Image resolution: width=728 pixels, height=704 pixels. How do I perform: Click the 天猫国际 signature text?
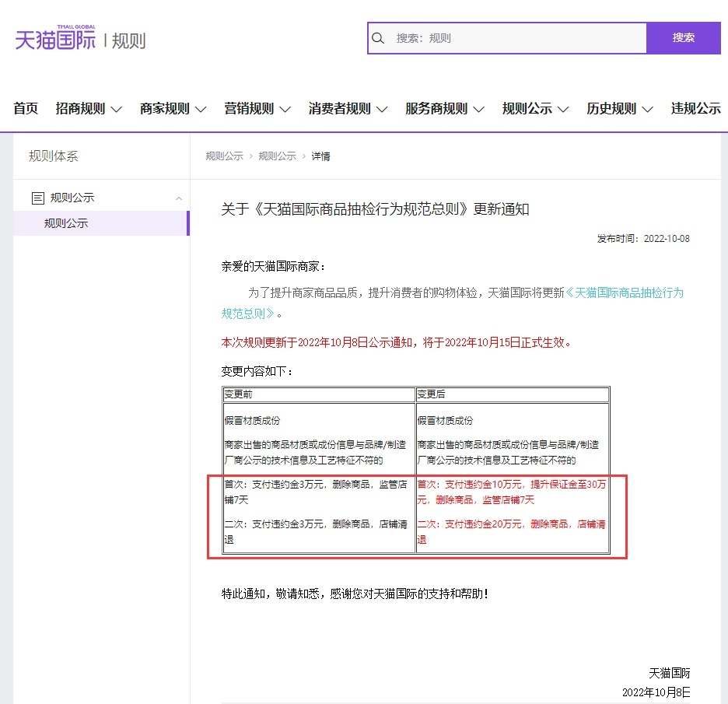(x=670, y=673)
